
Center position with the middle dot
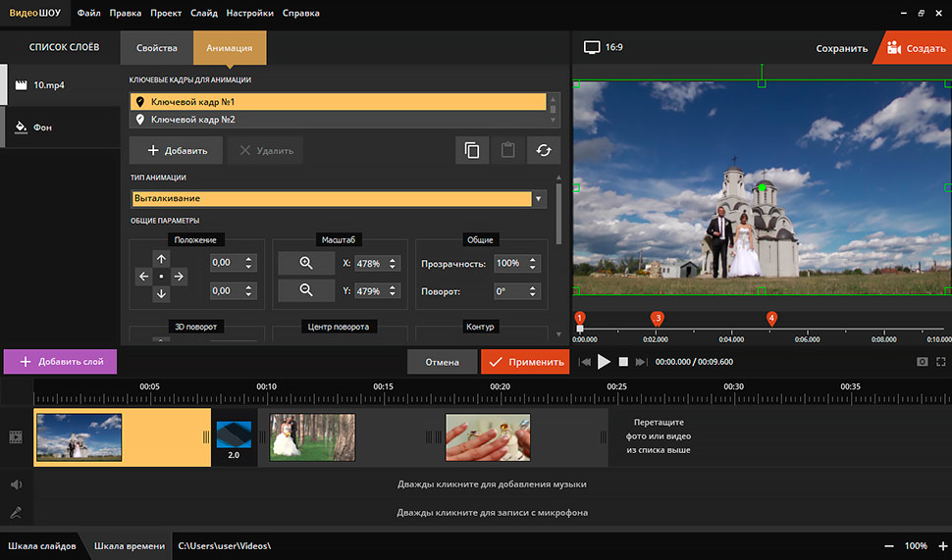tap(161, 277)
